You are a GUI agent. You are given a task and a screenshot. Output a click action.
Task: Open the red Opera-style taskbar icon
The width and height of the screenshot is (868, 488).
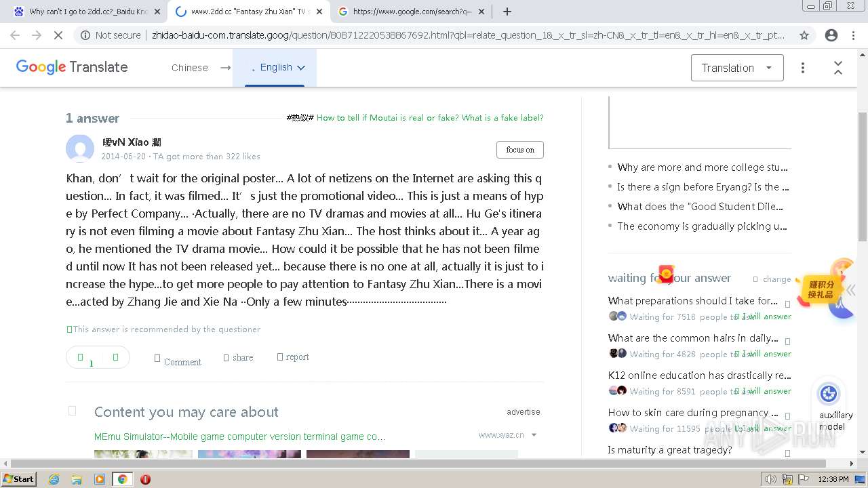point(145,479)
